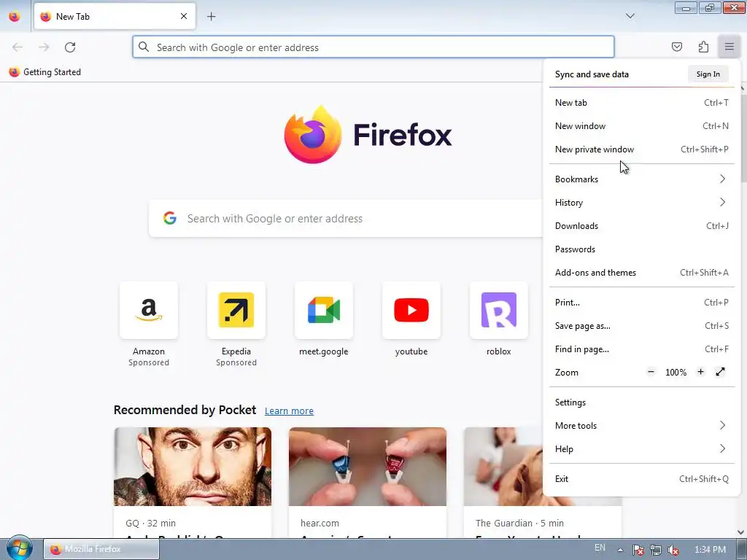Image resolution: width=747 pixels, height=560 pixels.
Task: Select Find in page...
Action: (x=642, y=349)
